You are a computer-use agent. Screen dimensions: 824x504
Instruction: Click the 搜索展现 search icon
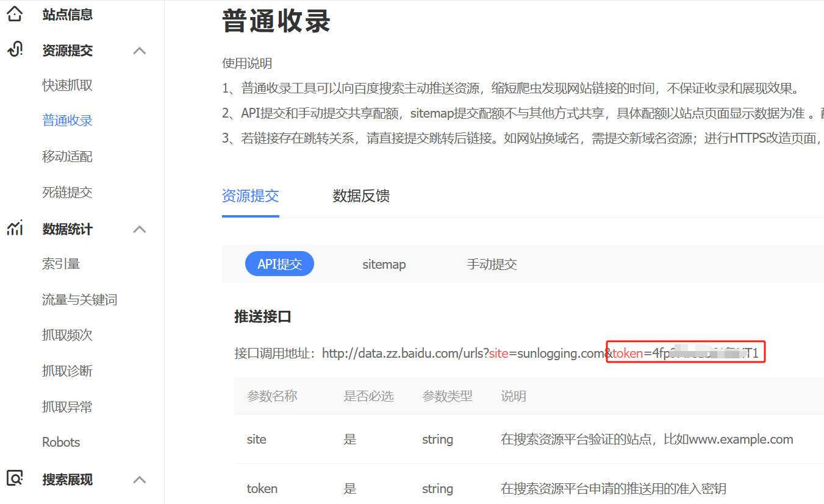coord(15,478)
